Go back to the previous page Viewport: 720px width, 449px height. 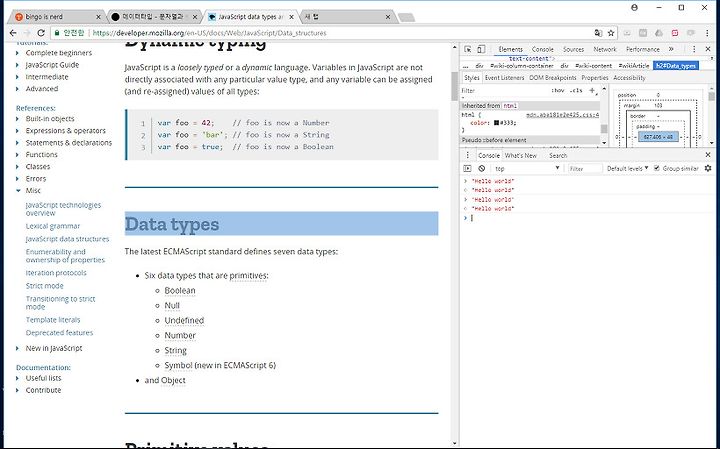pyautogui.click(x=13, y=33)
